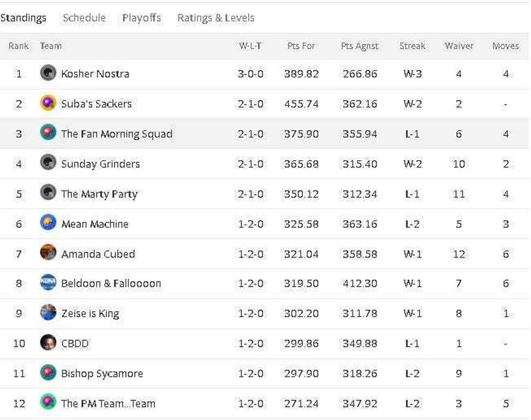Screen dimensions: 531x420
Task: Click Mean Machine blue team avatar
Action: coord(48,222)
